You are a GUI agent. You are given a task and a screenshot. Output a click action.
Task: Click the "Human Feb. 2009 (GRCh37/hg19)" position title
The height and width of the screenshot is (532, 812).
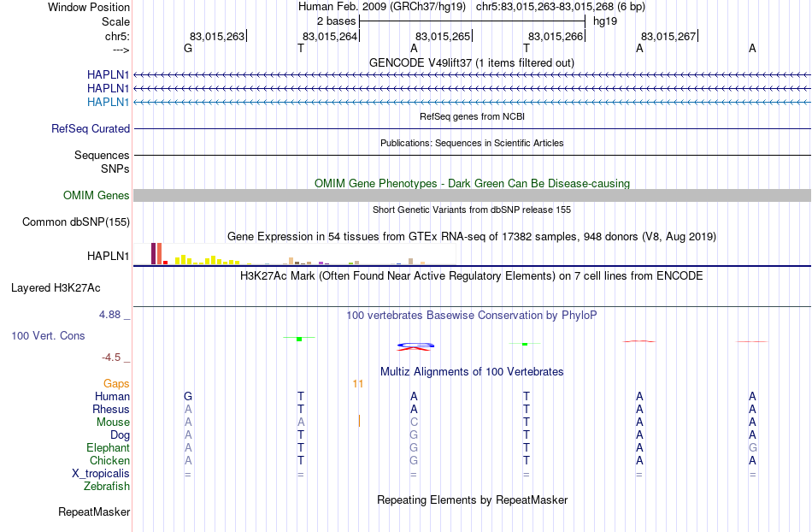[x=382, y=7]
